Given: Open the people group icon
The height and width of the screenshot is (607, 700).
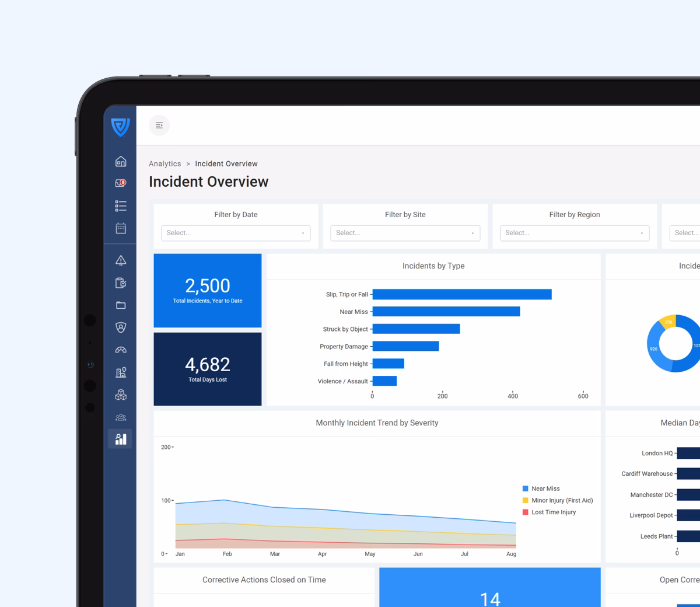Looking at the screenshot, I should (121, 417).
